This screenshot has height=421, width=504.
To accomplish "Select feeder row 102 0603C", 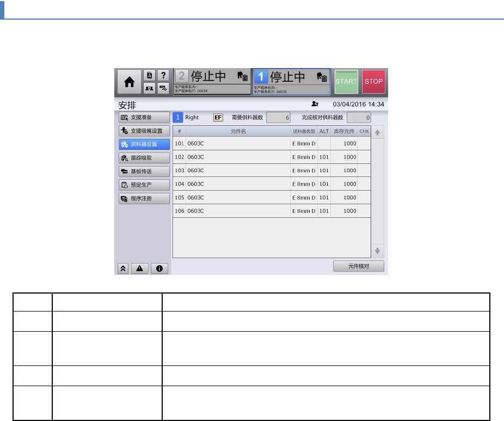I will pyautogui.click(x=272, y=157).
